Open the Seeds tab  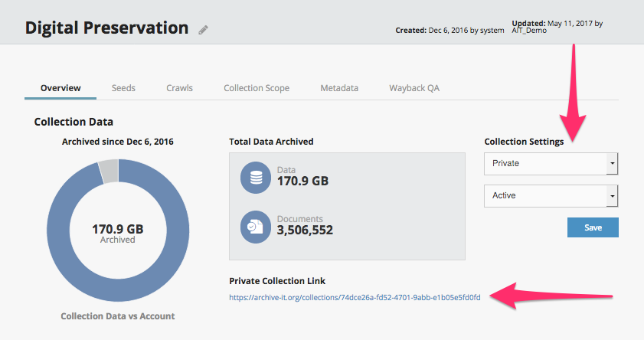coord(123,88)
